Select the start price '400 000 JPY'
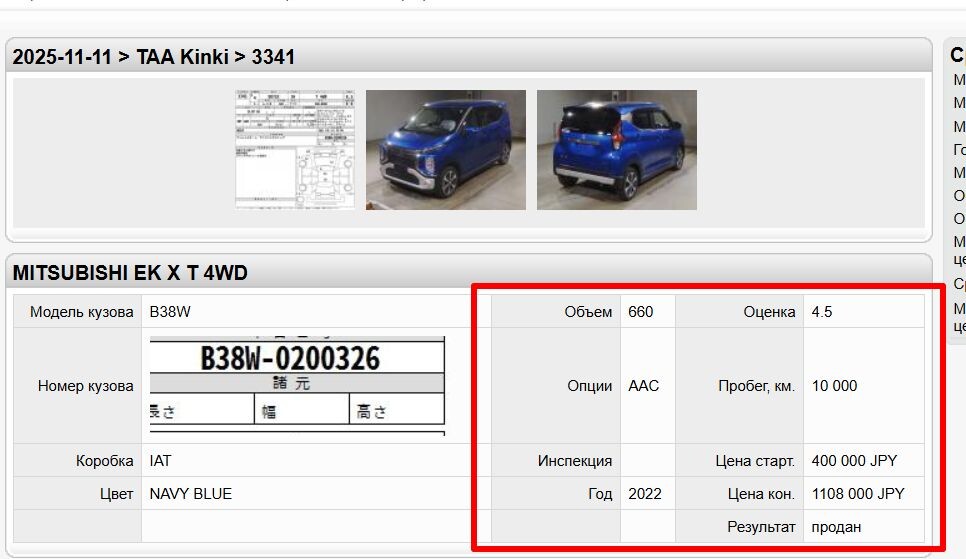The width and height of the screenshot is (966, 559). coord(854,461)
